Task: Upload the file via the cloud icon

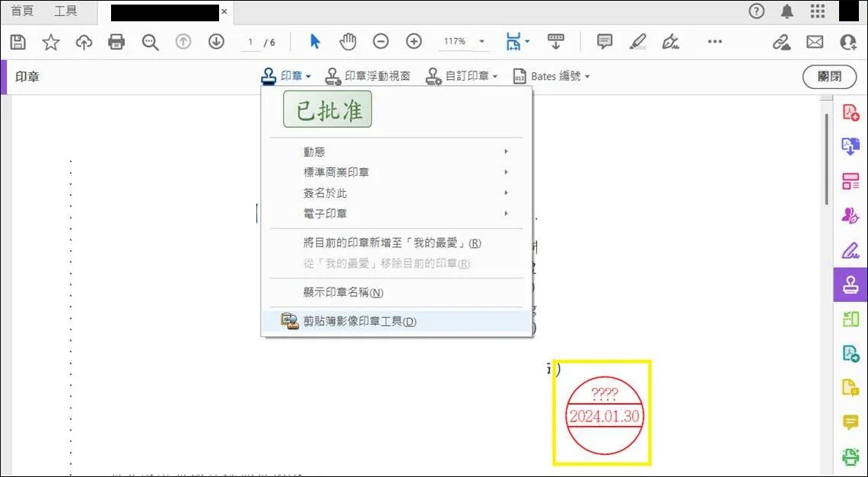Action: coord(84,42)
